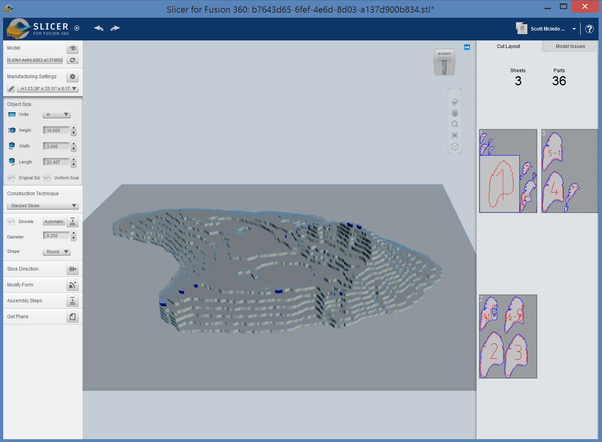Click the Sheets count 3

point(518,81)
